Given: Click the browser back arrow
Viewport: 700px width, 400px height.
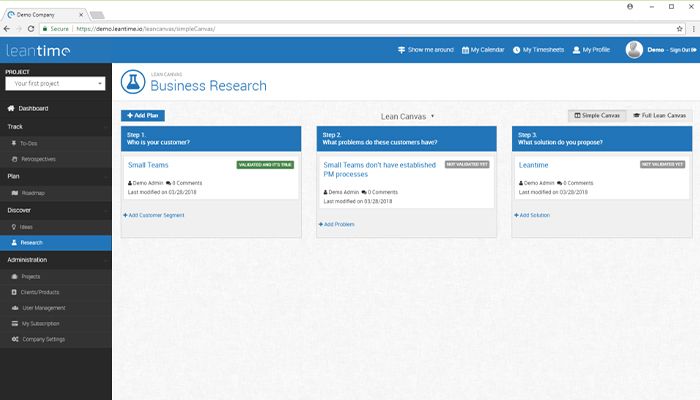Looking at the screenshot, I should coord(7,29).
